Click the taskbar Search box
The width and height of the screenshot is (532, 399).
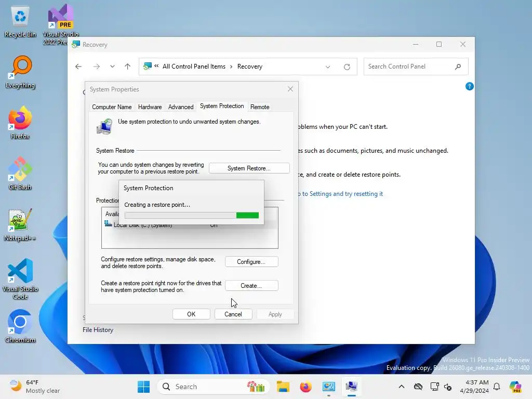[213, 387]
